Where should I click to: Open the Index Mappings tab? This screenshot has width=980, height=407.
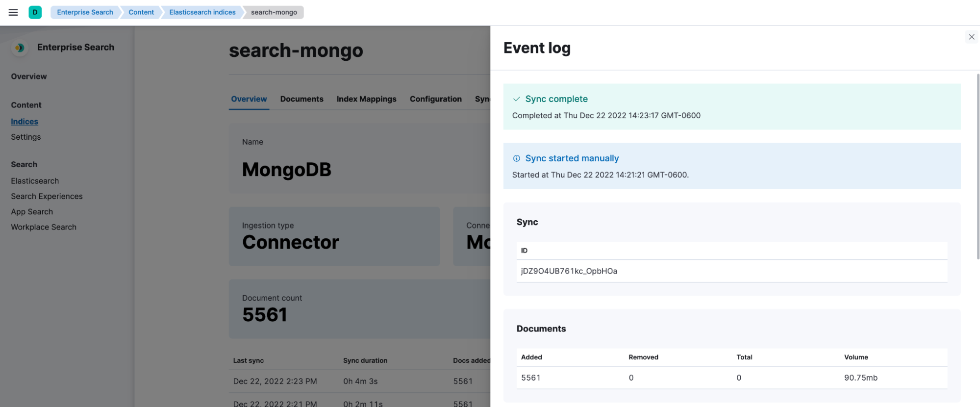[366, 99]
